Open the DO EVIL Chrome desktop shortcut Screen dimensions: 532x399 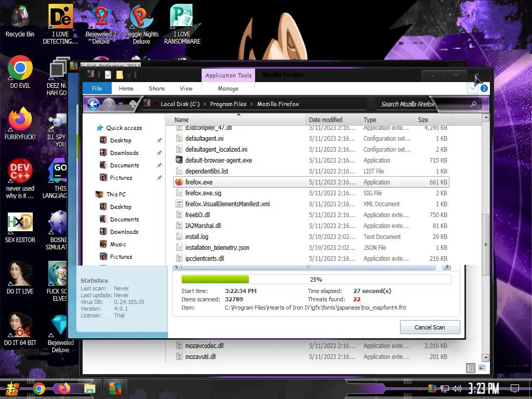(20, 72)
